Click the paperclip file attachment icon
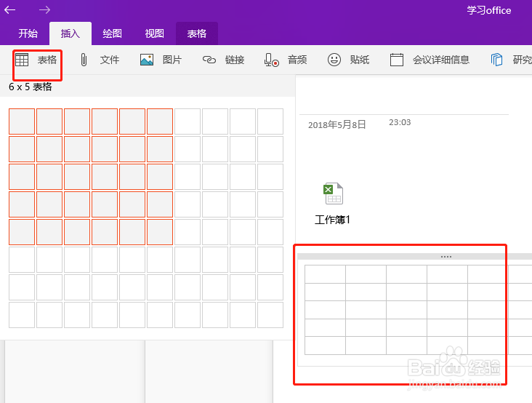 [84, 60]
